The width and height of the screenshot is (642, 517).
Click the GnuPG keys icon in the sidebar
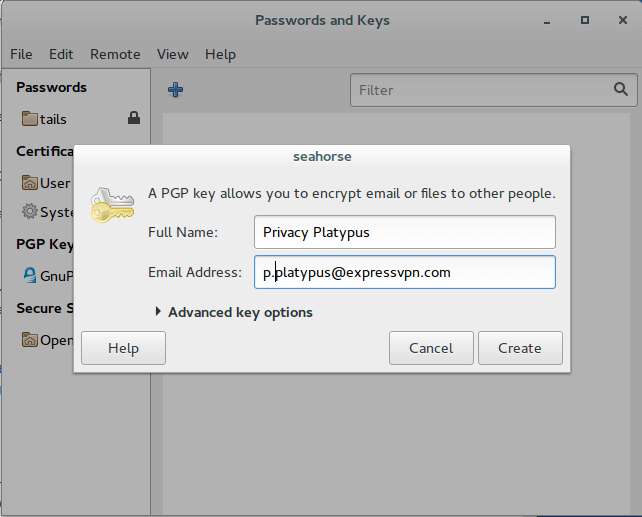[29, 275]
